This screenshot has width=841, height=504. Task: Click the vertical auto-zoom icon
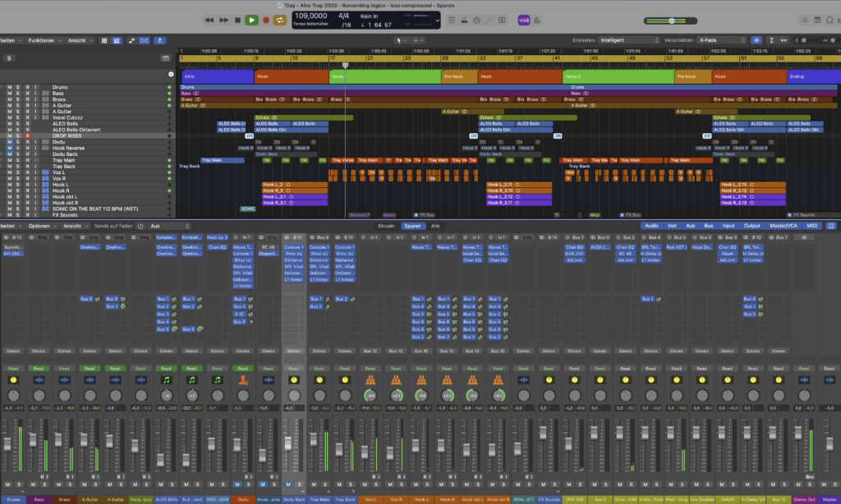(771, 40)
